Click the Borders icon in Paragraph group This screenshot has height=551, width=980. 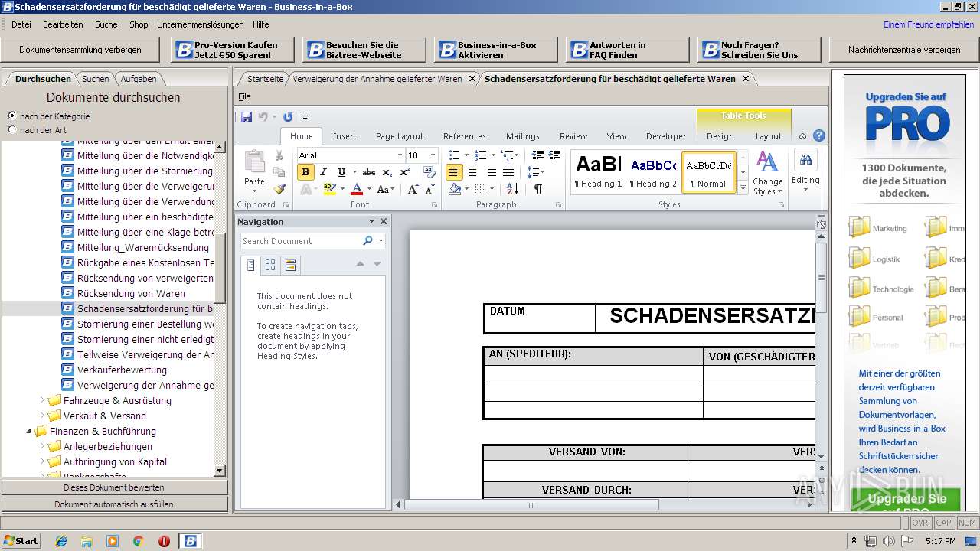click(480, 189)
